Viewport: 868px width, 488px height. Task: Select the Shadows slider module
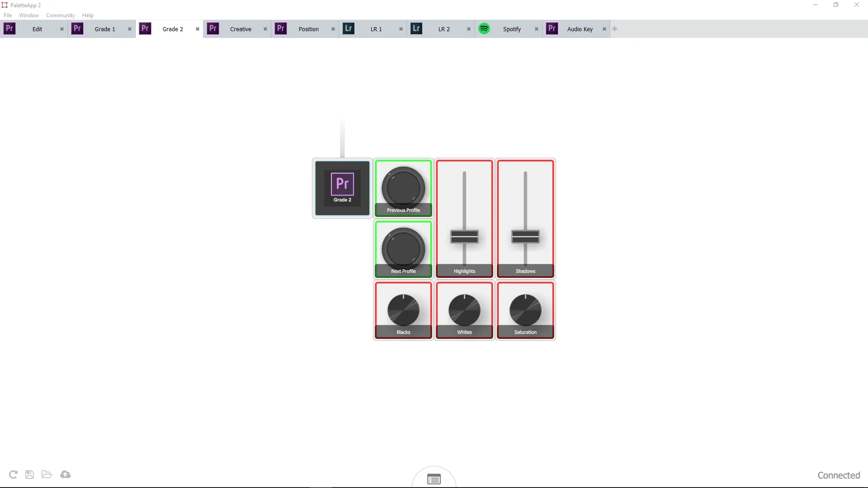pos(525,219)
